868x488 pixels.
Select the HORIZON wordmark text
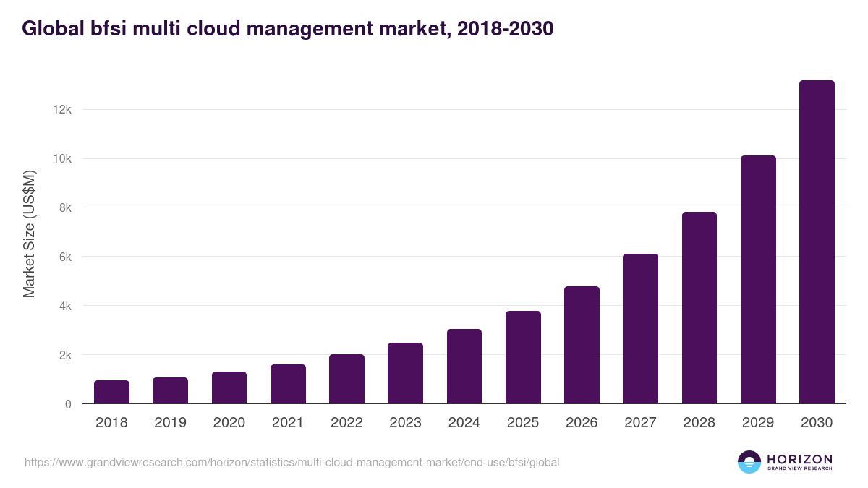pyautogui.click(x=799, y=457)
